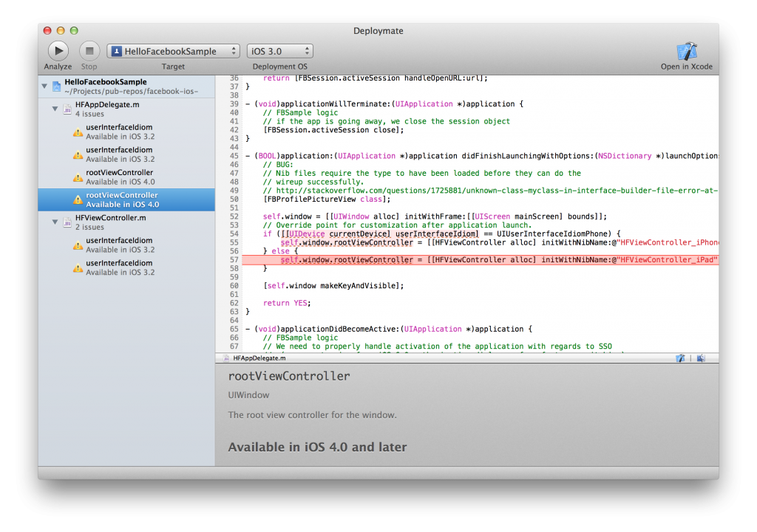Collapse the HFViewController.m issues group

55,222
